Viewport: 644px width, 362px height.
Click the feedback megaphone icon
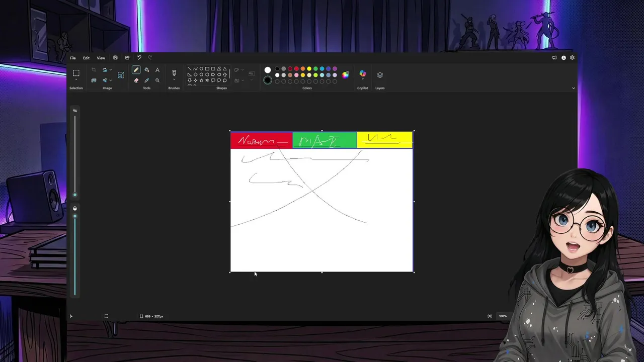pyautogui.click(x=554, y=58)
